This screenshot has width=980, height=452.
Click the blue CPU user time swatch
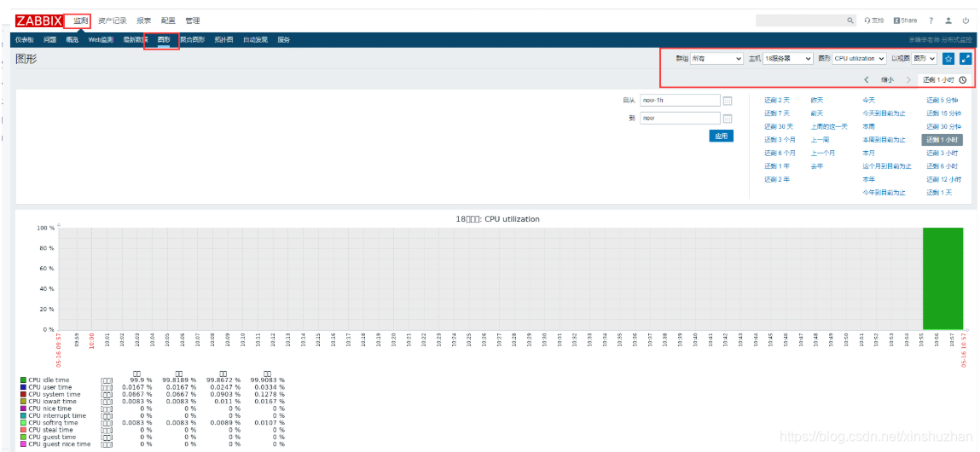coord(23,387)
